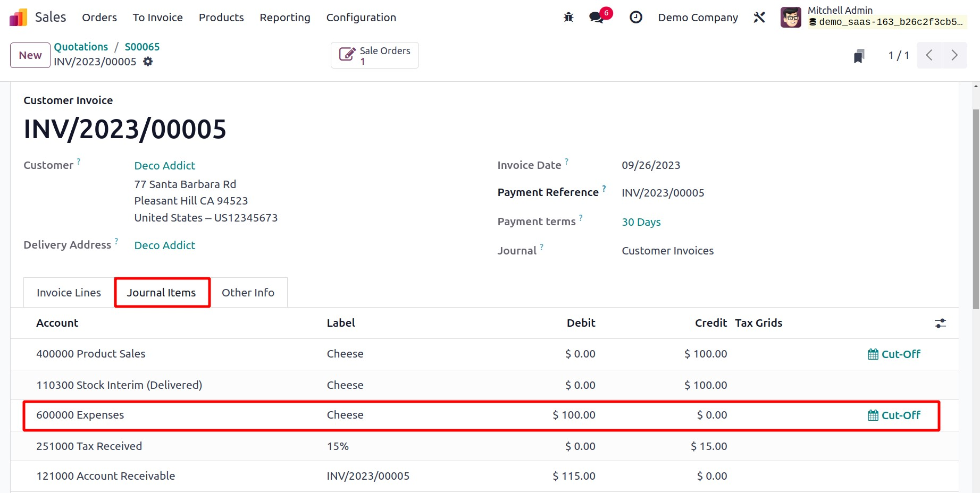Open the column settings adjust icon

[x=940, y=323]
